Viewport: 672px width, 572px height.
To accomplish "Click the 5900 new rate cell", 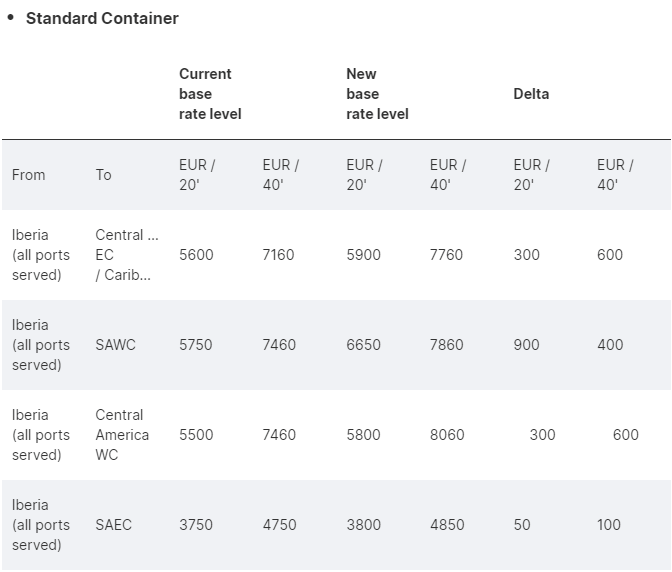I will pyautogui.click(x=363, y=255).
